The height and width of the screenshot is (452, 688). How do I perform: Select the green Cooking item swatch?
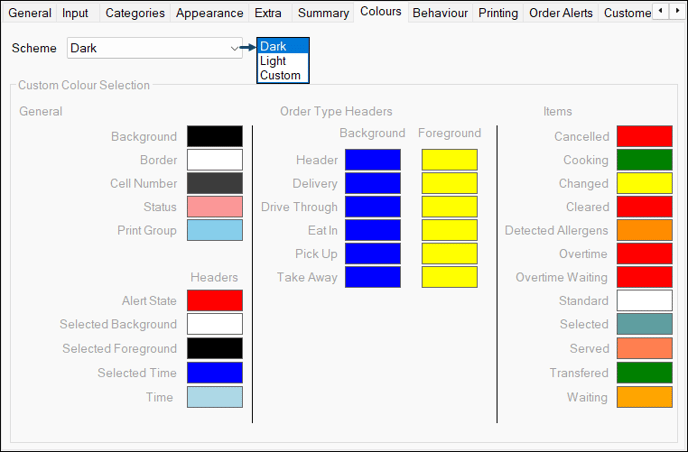(644, 160)
